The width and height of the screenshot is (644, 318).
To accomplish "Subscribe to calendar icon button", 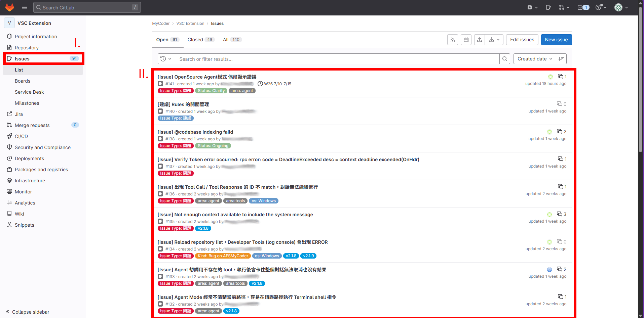I will (466, 40).
